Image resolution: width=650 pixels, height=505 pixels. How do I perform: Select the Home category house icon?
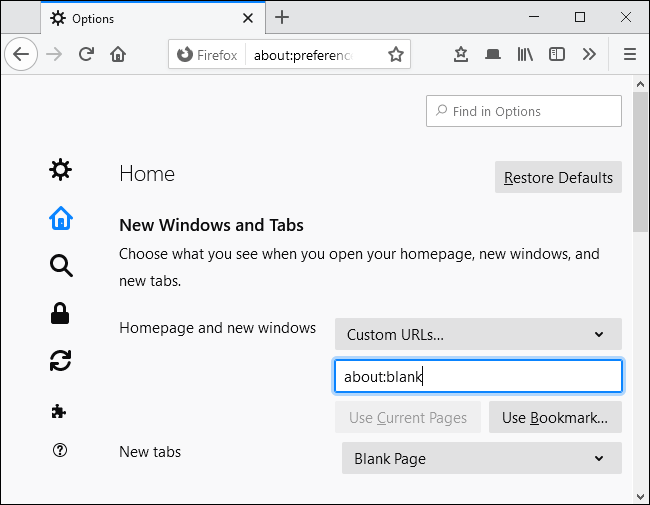[x=61, y=218]
